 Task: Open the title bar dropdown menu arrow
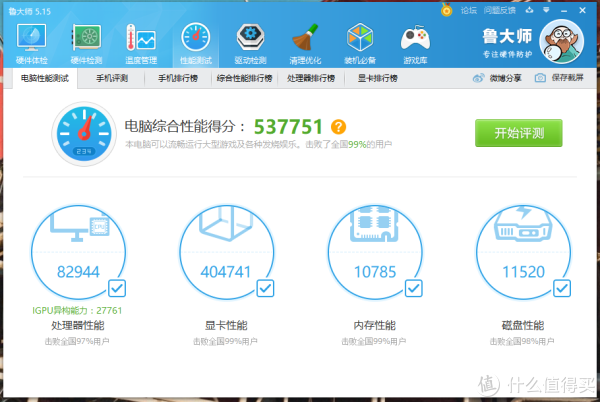pos(546,10)
